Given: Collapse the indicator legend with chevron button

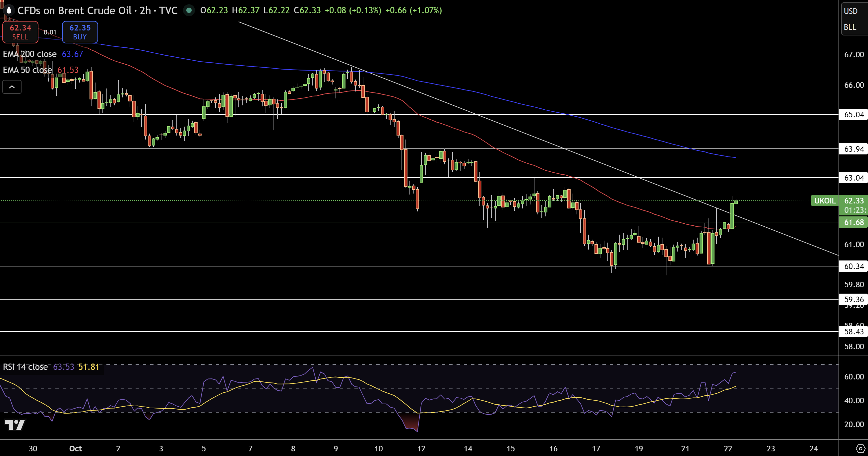Looking at the screenshot, I should pyautogui.click(x=12, y=87).
